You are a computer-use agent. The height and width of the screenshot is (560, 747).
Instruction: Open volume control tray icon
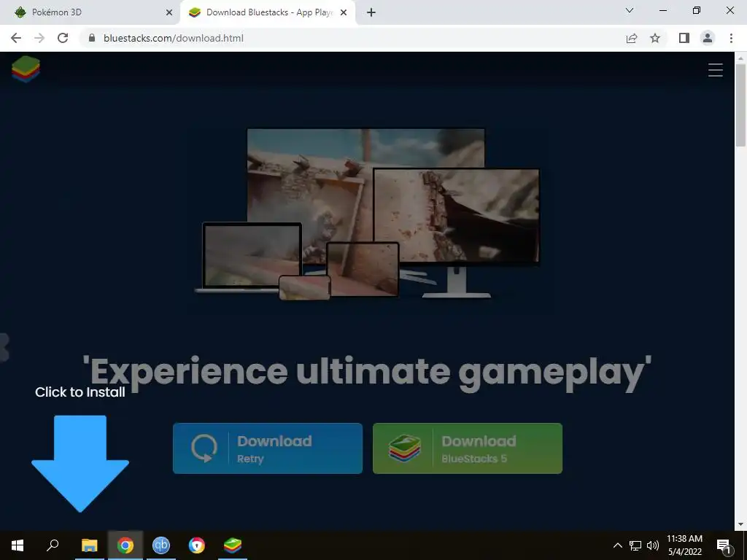point(653,545)
